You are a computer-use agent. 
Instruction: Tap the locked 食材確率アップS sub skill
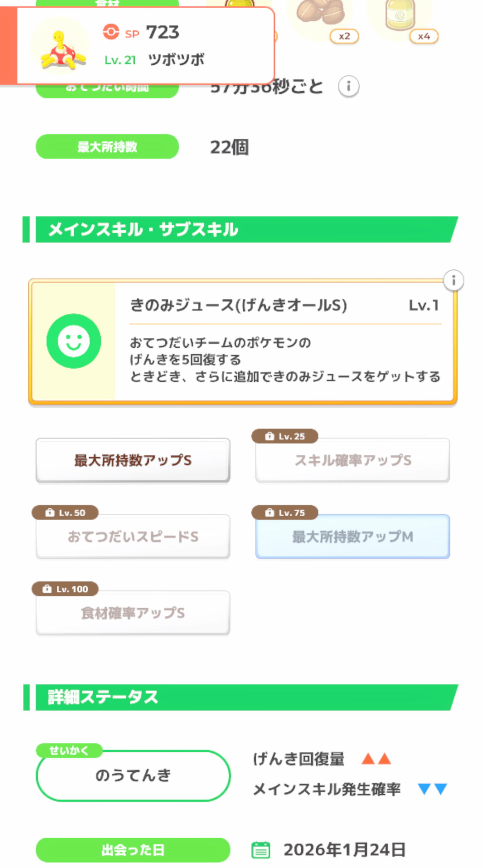point(133,613)
